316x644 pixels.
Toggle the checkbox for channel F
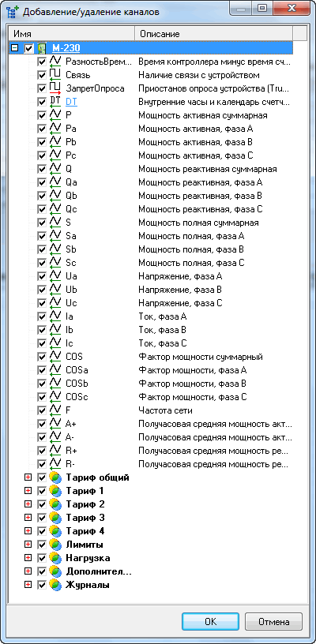coord(42,410)
